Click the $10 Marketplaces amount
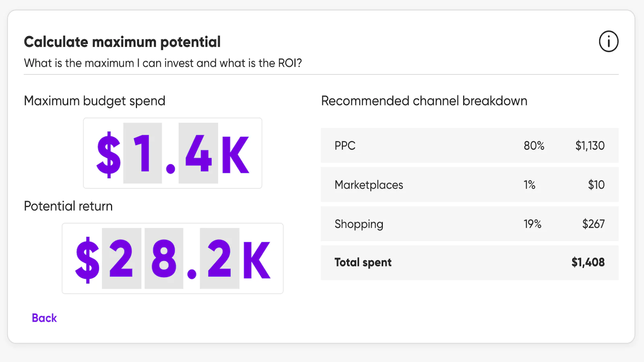 point(596,185)
